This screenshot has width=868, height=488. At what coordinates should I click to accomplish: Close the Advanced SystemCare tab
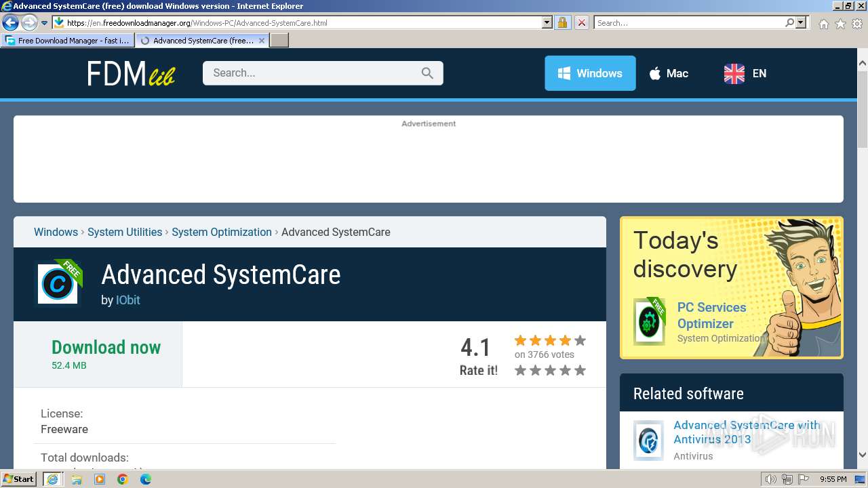coord(262,41)
